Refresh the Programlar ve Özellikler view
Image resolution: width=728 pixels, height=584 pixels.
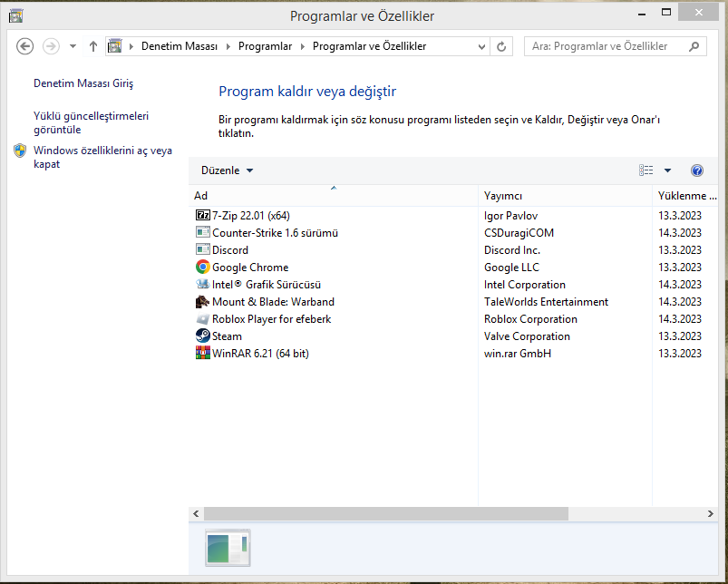501,46
